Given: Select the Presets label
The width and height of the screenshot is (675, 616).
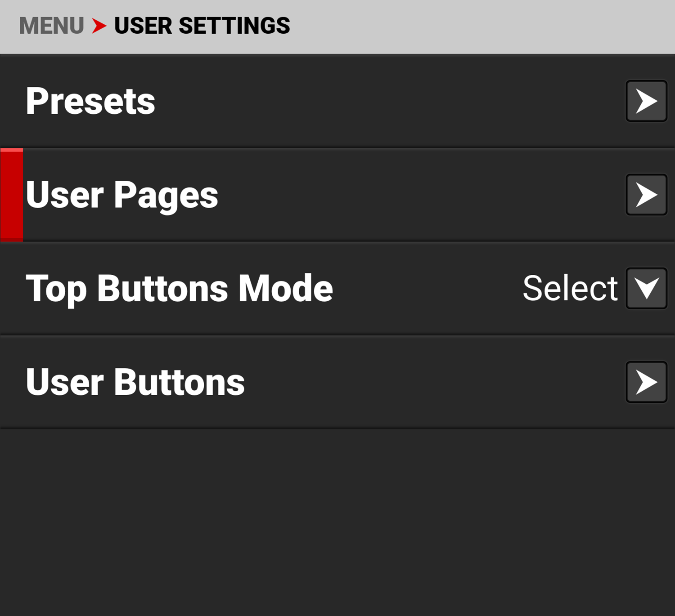Looking at the screenshot, I should [x=90, y=101].
